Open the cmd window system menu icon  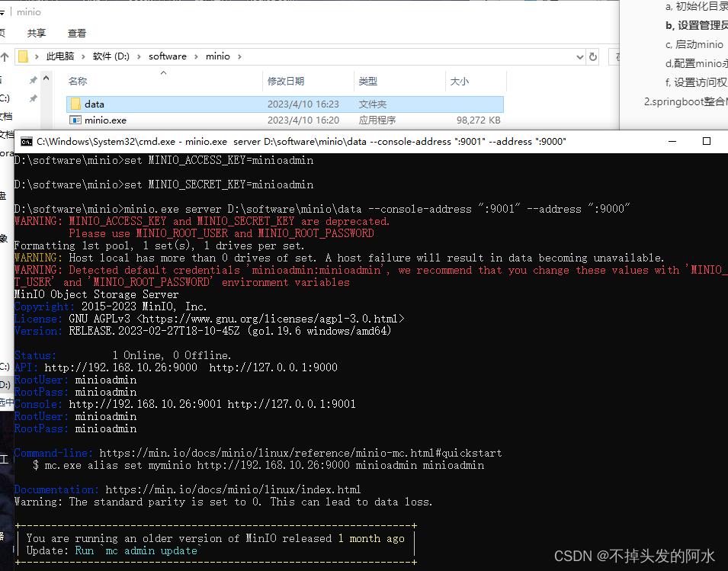[x=27, y=141]
